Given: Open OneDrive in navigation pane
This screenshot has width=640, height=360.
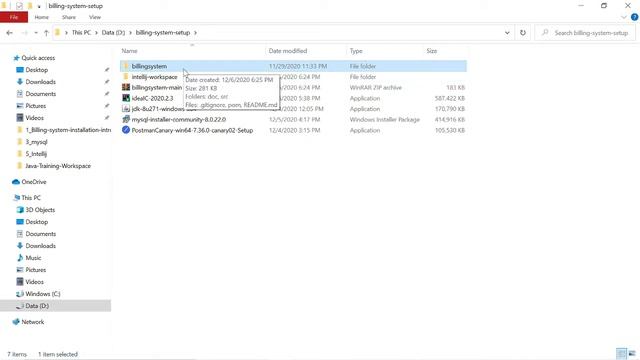Looking at the screenshot, I should [33, 182].
